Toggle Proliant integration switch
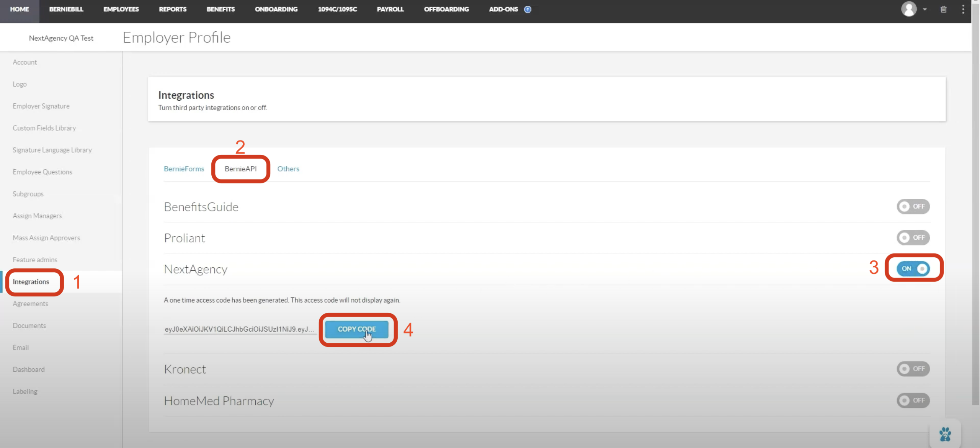Image resolution: width=980 pixels, height=448 pixels. (913, 237)
